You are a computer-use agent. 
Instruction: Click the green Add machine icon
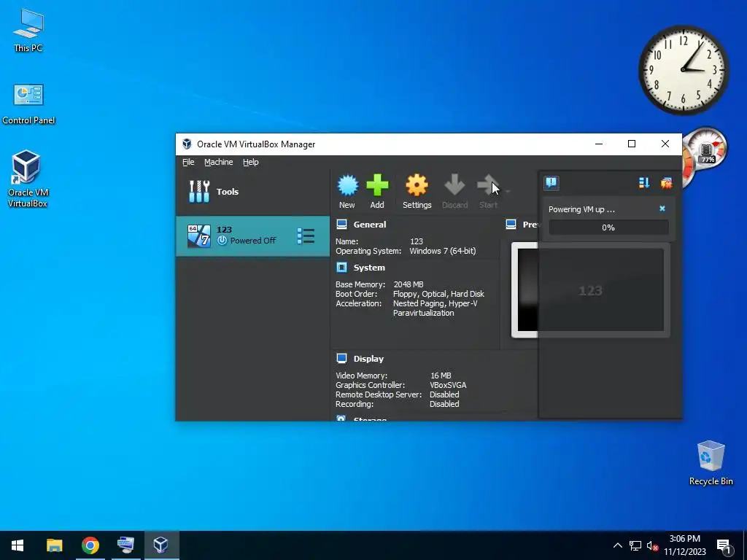coord(377,185)
